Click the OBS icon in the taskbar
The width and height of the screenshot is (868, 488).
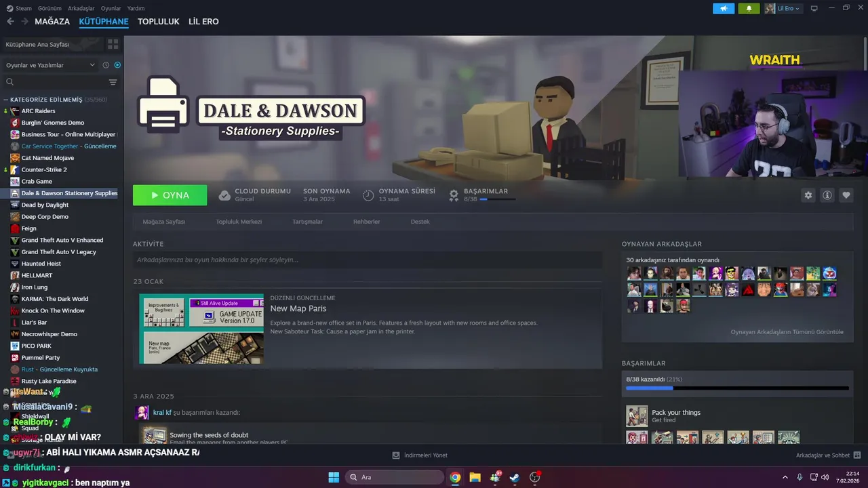[534, 477]
